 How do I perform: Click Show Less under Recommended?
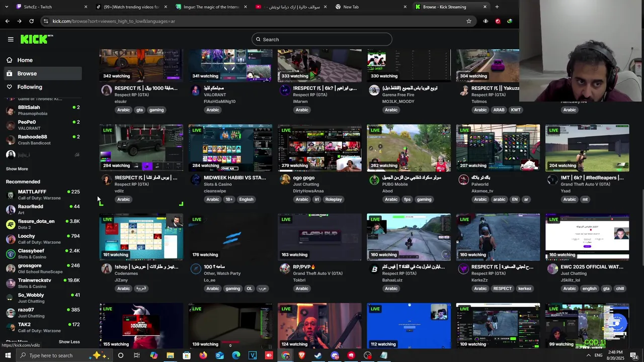pos(69,342)
